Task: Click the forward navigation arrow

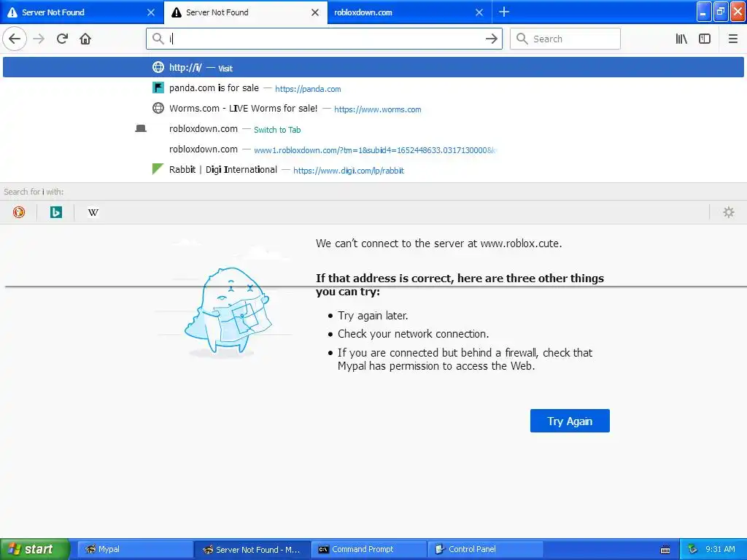Action: point(39,39)
